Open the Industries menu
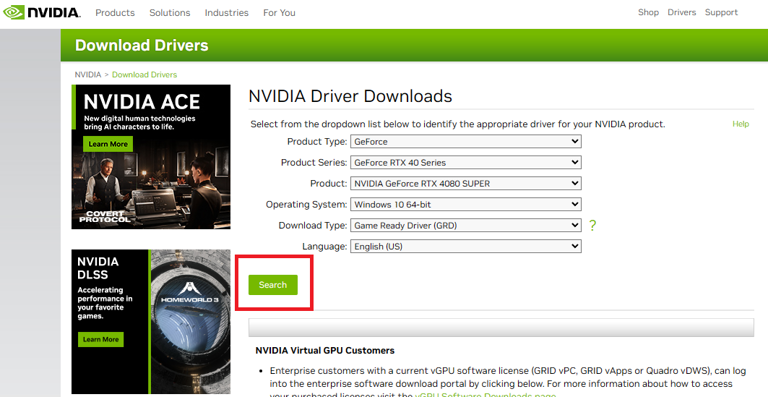Screen dimensions: 768x397 point(226,13)
